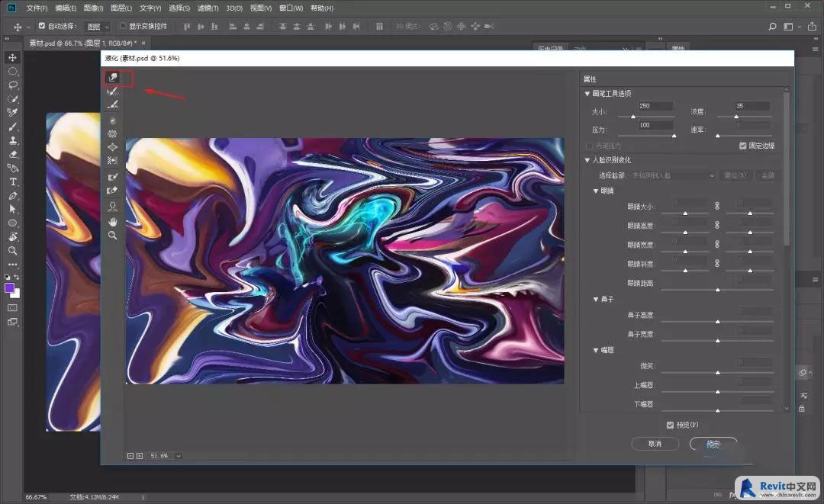Uncheck the 固定边缘 checkbox
This screenshot has height=504, width=824.
click(x=742, y=146)
